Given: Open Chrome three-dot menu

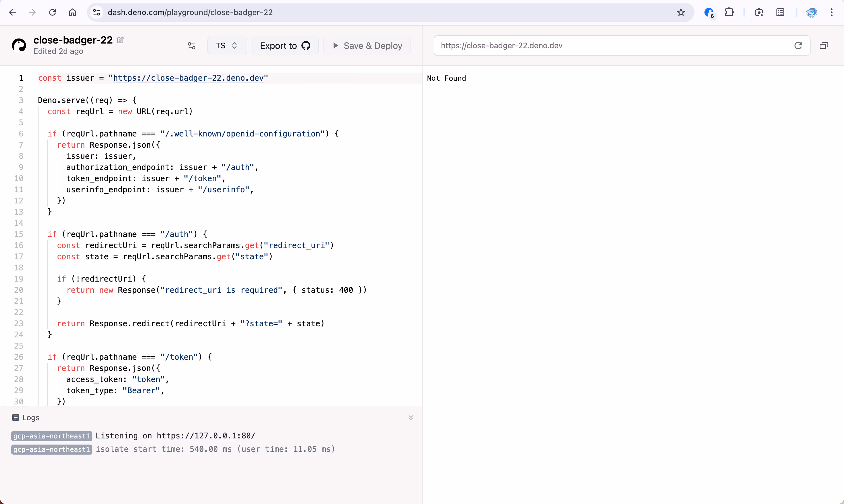Looking at the screenshot, I should click(x=831, y=13).
